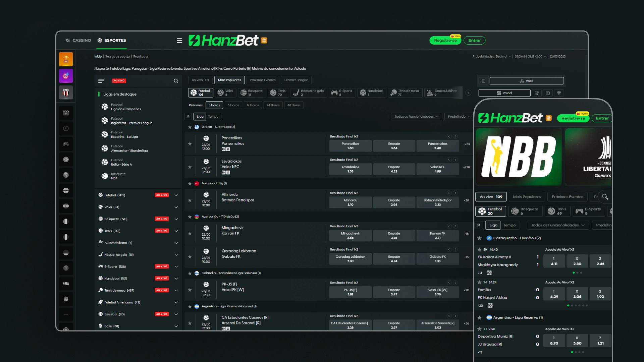
Task: Open live stream icon under Panetolikos match
Action: coord(223,149)
